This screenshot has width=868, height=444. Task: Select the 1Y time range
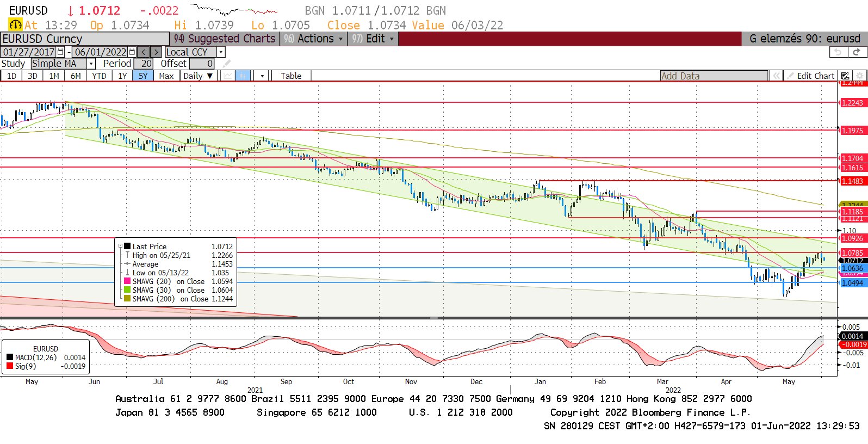coord(122,76)
